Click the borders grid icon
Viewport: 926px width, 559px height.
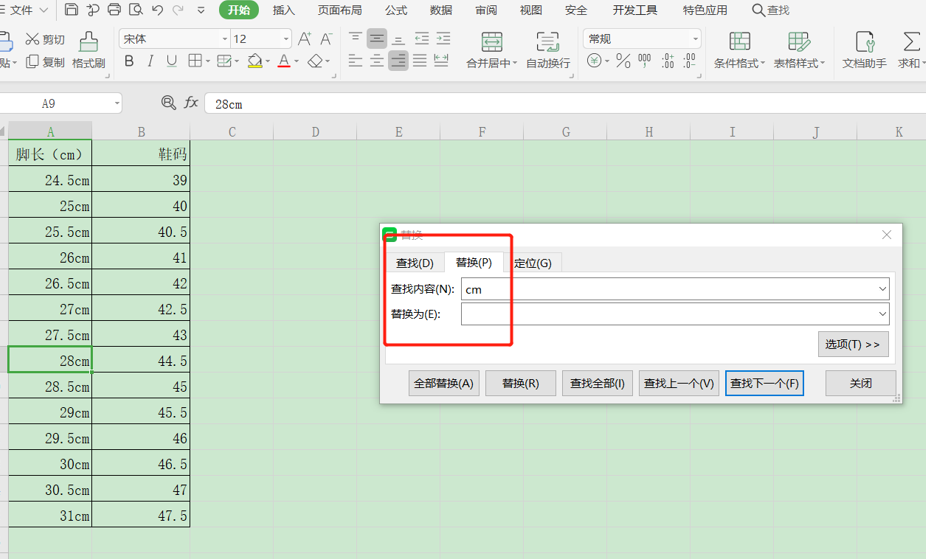click(195, 61)
